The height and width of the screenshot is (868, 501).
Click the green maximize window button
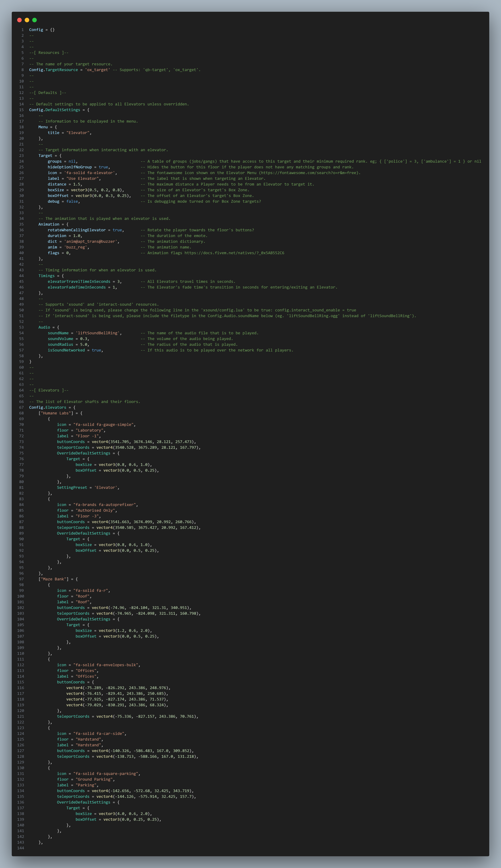coord(34,20)
